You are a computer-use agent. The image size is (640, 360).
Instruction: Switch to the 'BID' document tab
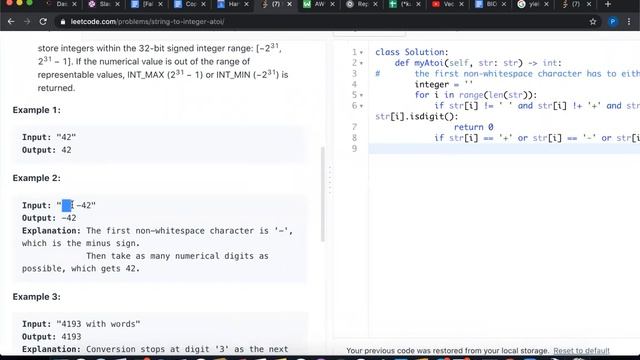[x=490, y=4]
